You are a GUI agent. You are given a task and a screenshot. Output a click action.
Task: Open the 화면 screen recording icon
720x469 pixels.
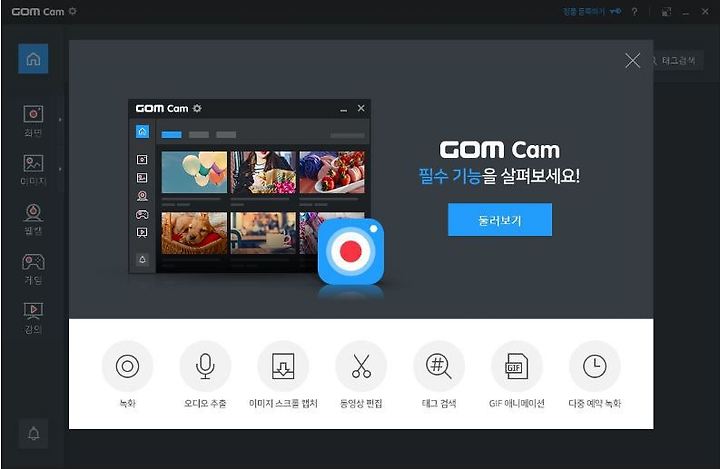33,114
